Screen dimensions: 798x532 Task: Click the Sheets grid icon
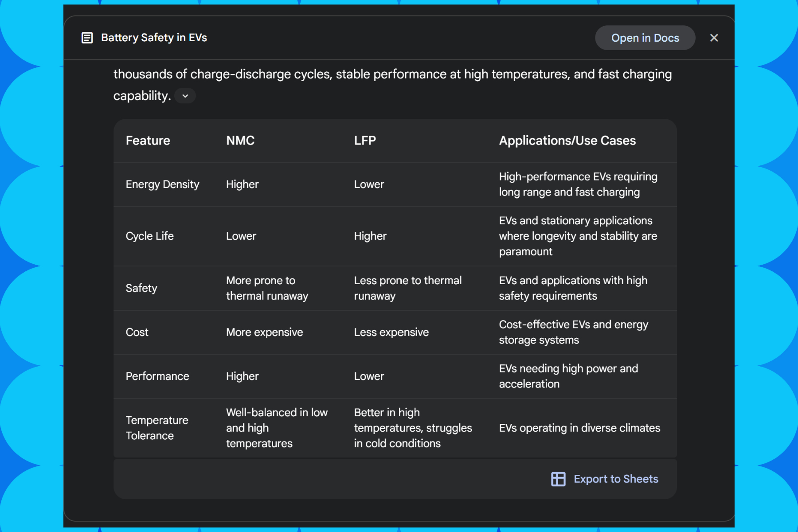click(558, 479)
